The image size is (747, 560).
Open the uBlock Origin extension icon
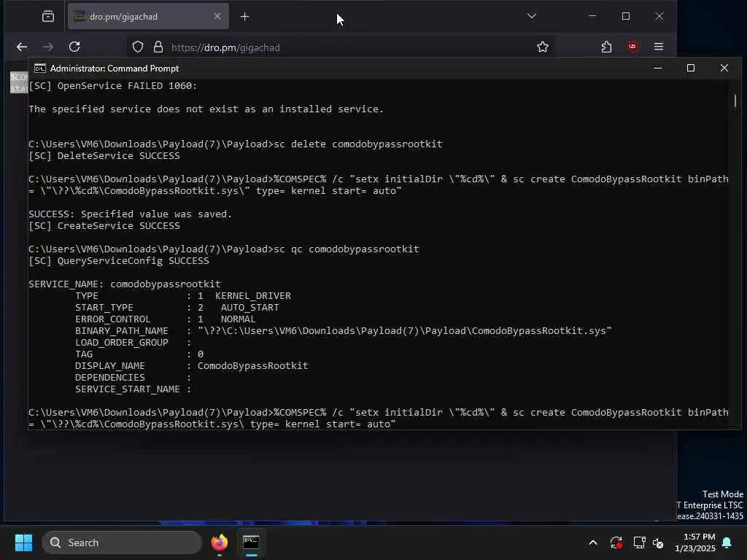point(632,46)
